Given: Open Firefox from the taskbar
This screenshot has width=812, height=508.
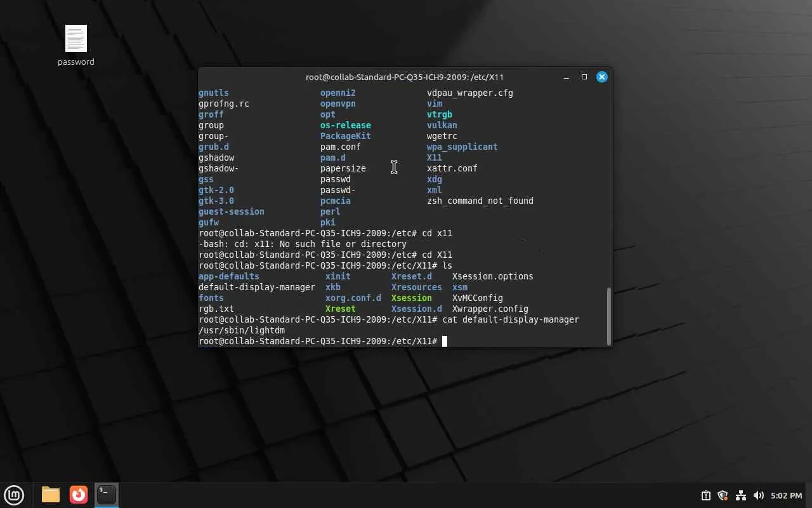Looking at the screenshot, I should tap(79, 495).
